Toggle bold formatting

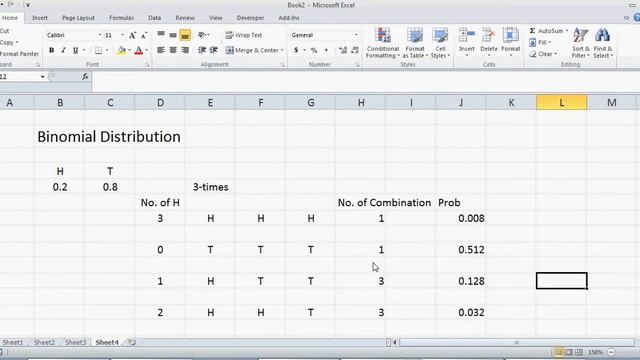51,50
